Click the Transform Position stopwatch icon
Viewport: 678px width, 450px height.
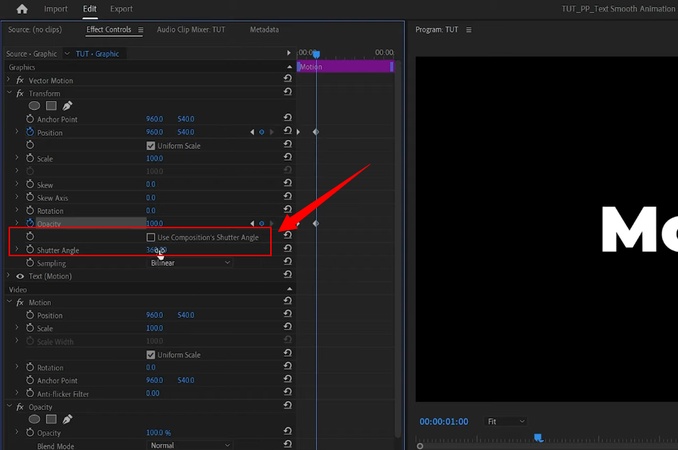pyautogui.click(x=30, y=132)
